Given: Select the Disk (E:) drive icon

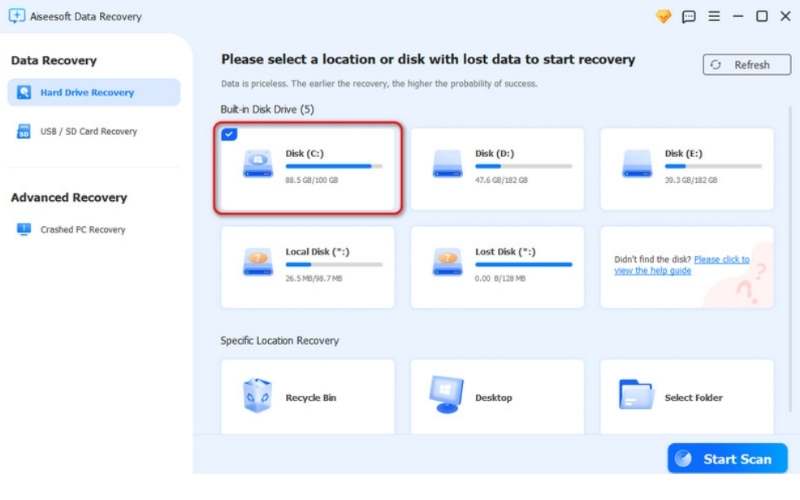Looking at the screenshot, I should (x=637, y=163).
